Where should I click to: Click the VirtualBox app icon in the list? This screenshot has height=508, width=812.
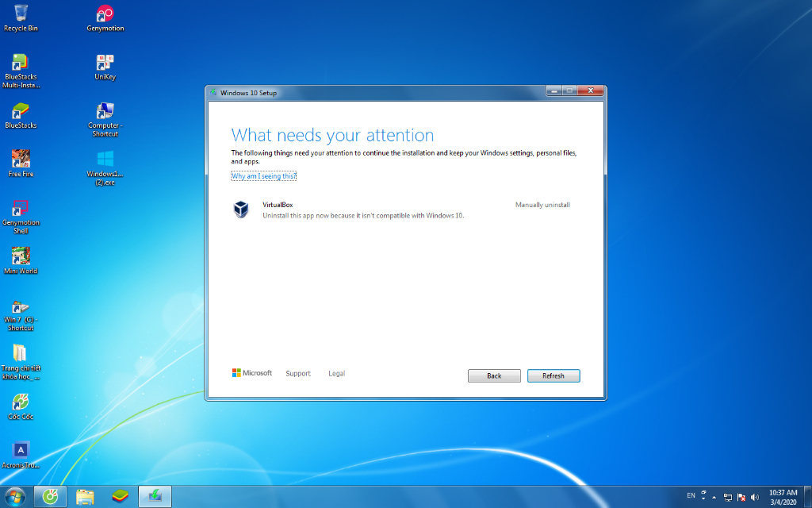pyautogui.click(x=241, y=210)
